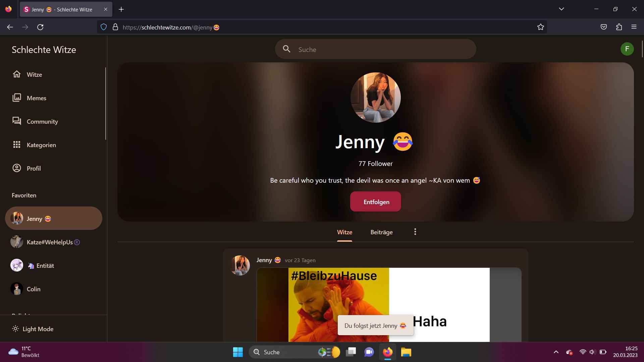
Task: Click the search magnifier icon
Action: click(x=286, y=49)
